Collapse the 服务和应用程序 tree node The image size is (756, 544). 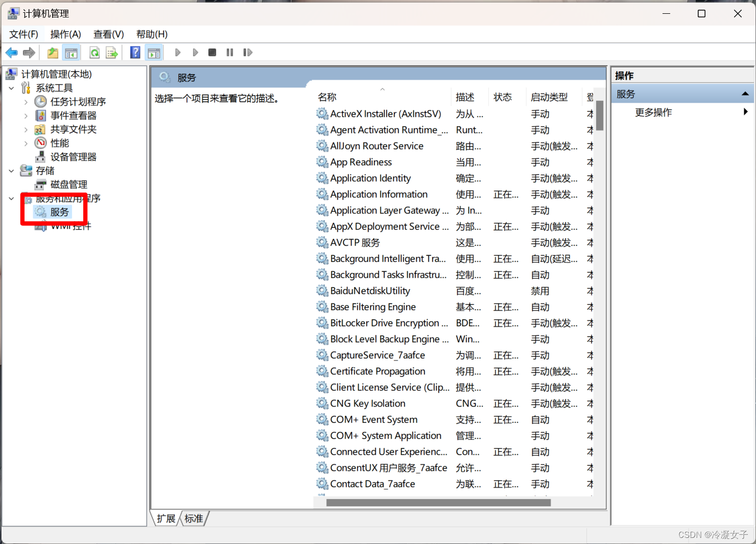tap(11, 198)
